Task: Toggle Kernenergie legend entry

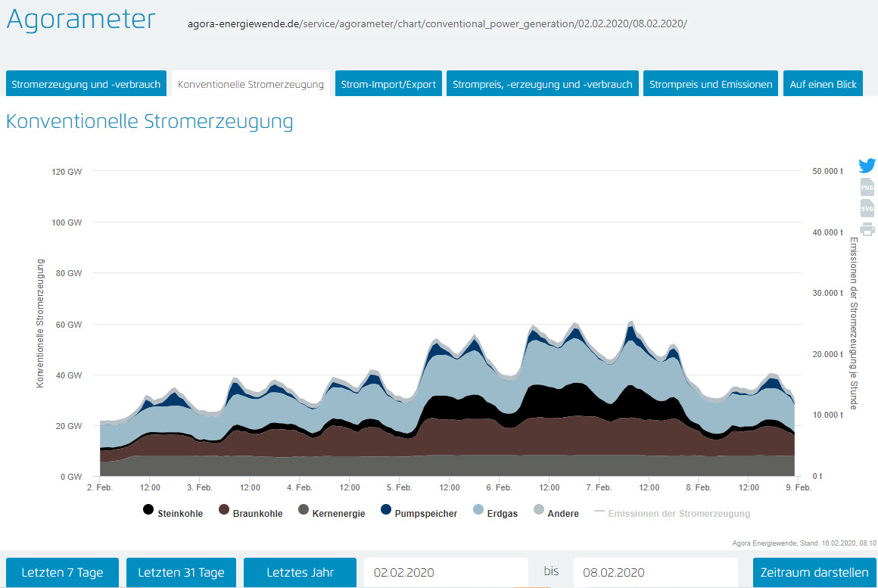Action: coord(332,513)
